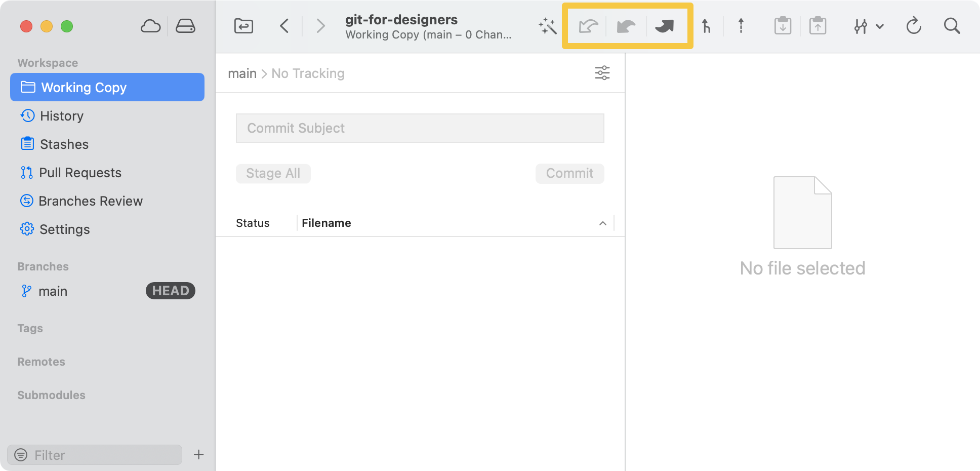
Task: Click the Rebase arrow icon
Action: 741,26
